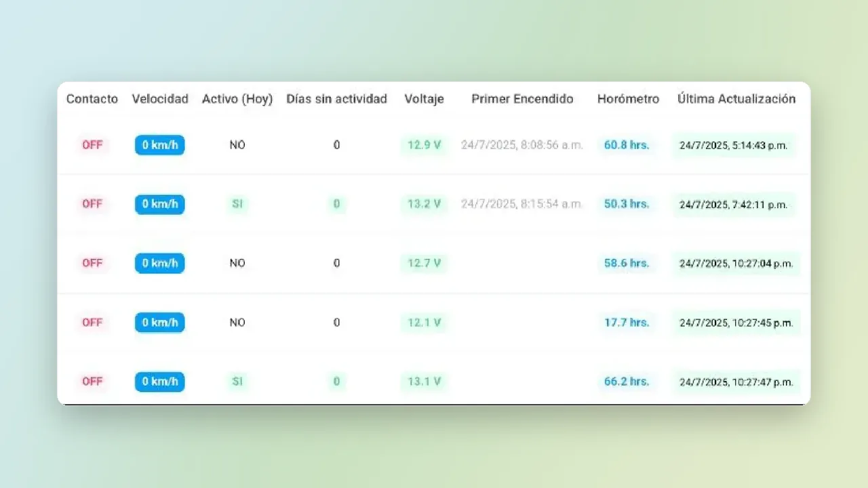
Task: Select the NO active value in 12.9 V row
Action: (237, 145)
